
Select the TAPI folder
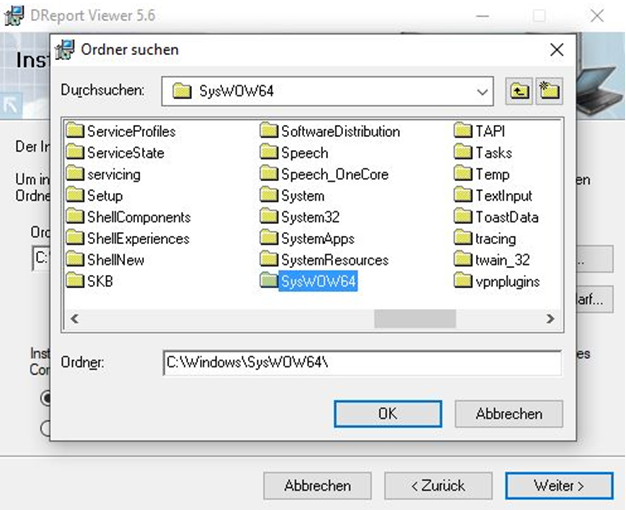point(480,131)
